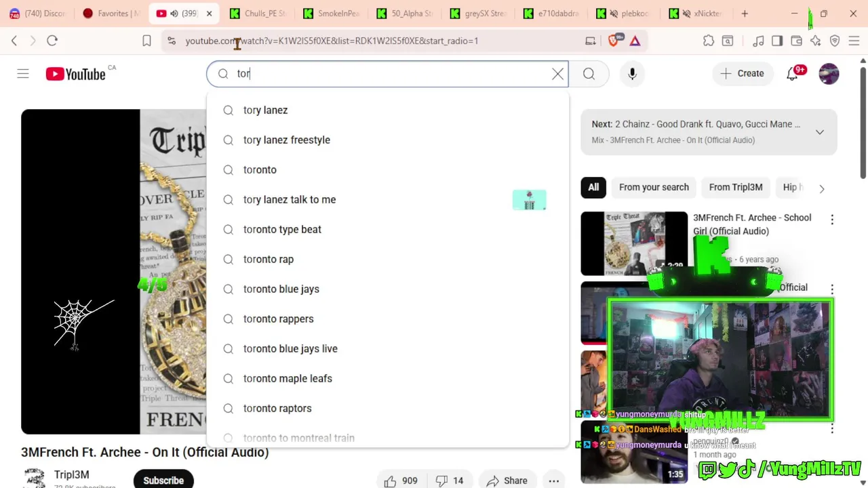Pick "toronto type beat" suggestion
868x488 pixels.
click(x=388, y=229)
